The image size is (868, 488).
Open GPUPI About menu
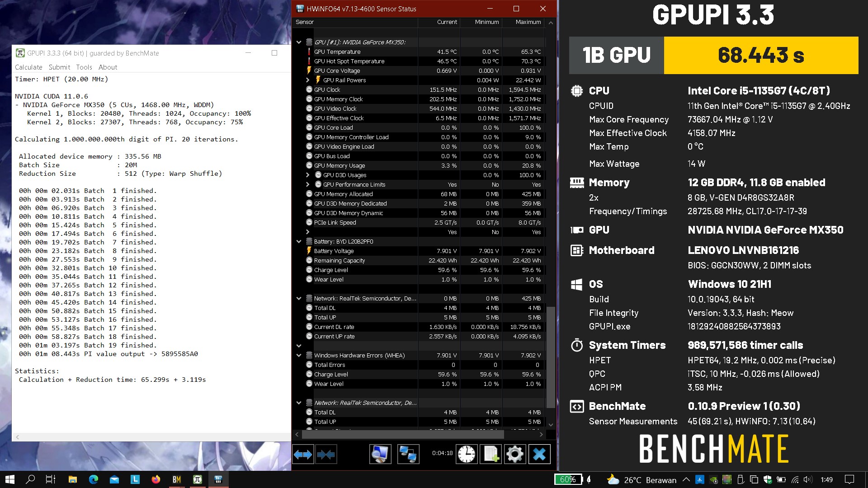pyautogui.click(x=108, y=67)
